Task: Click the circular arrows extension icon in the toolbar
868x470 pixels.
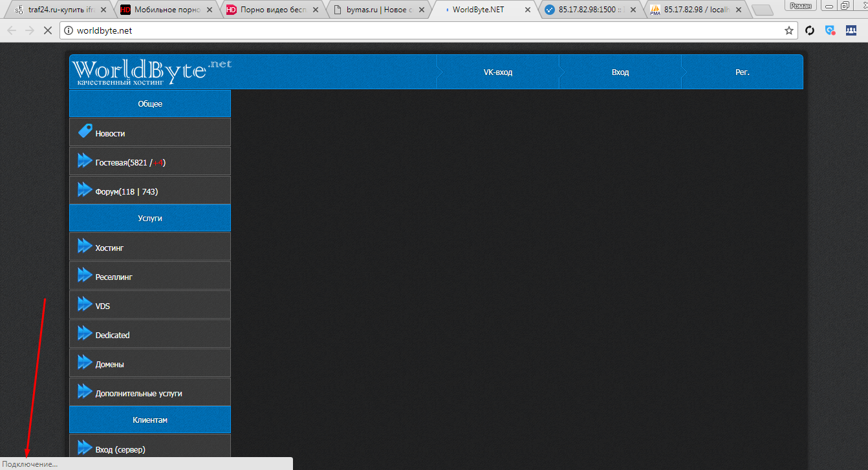Action: 809,30
